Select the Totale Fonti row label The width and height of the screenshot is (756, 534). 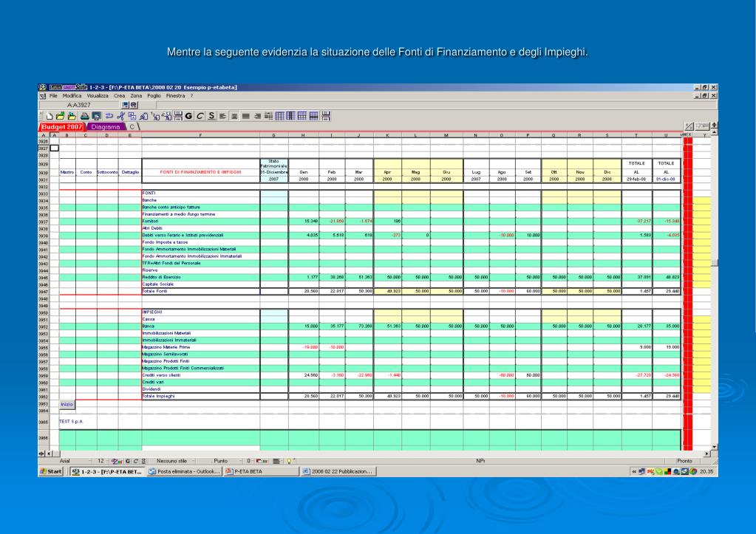[154, 291]
